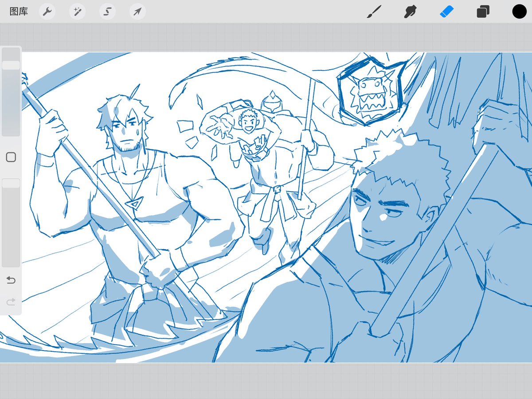Activate the Transform arrow tool
Image resolution: width=532 pixels, height=399 pixels.
(x=138, y=12)
